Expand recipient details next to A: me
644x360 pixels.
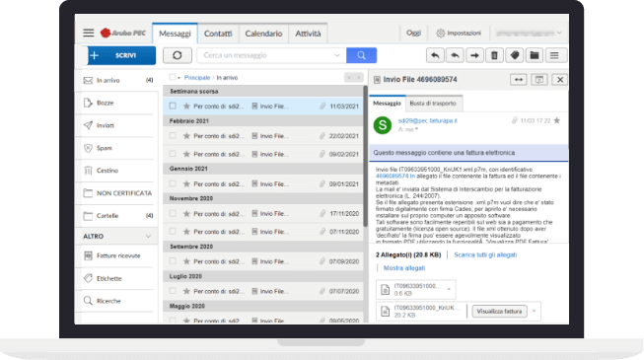(416, 129)
